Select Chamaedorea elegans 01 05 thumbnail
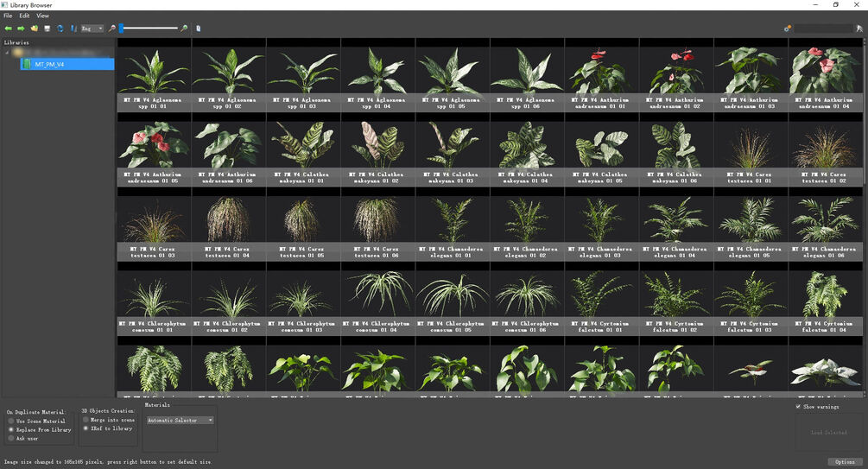This screenshot has height=469, width=868. click(x=751, y=225)
